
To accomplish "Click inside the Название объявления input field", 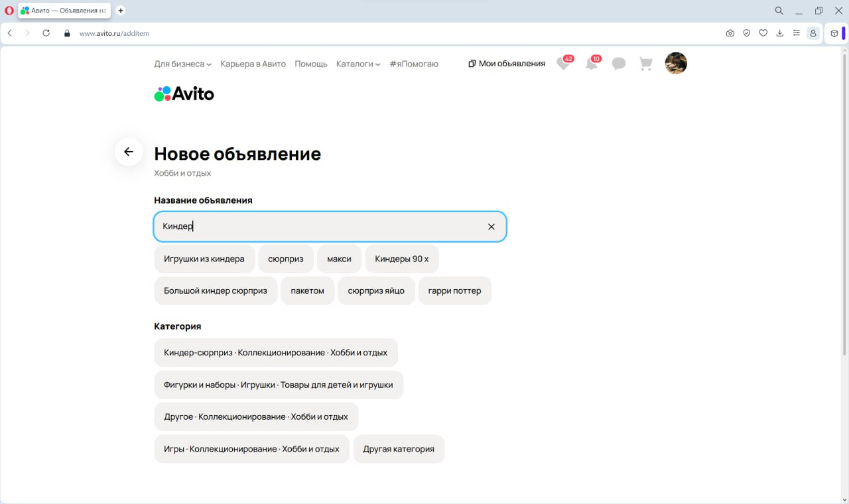I will point(298,226).
